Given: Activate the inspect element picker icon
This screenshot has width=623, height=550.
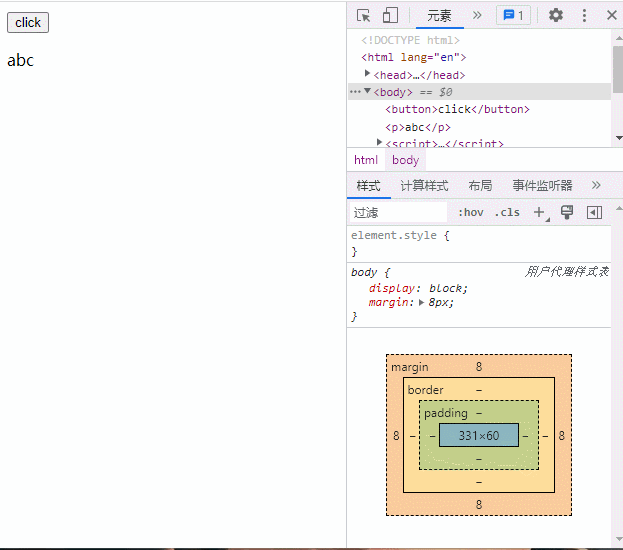Looking at the screenshot, I should 363,16.
